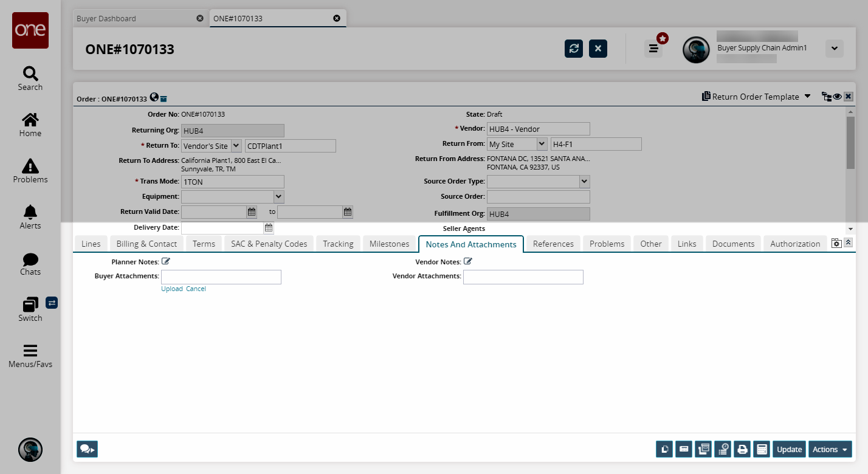Expand the Actions dropdown button

pos(830,450)
